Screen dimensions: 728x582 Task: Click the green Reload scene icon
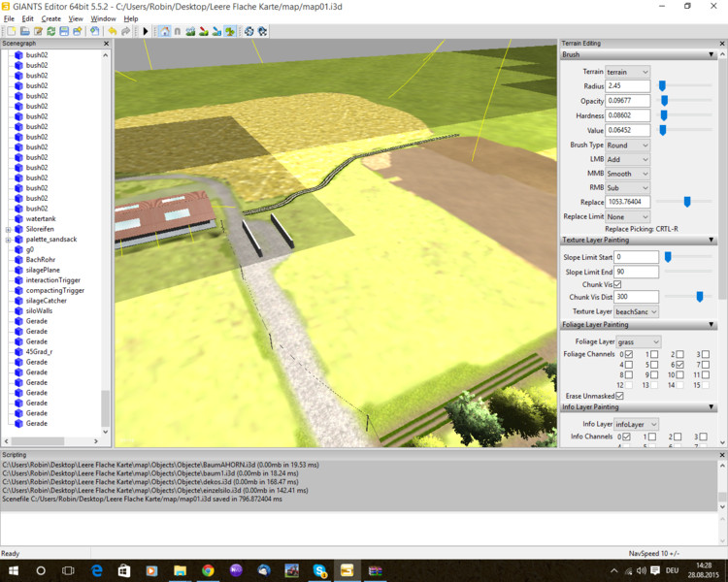[x=51, y=31]
